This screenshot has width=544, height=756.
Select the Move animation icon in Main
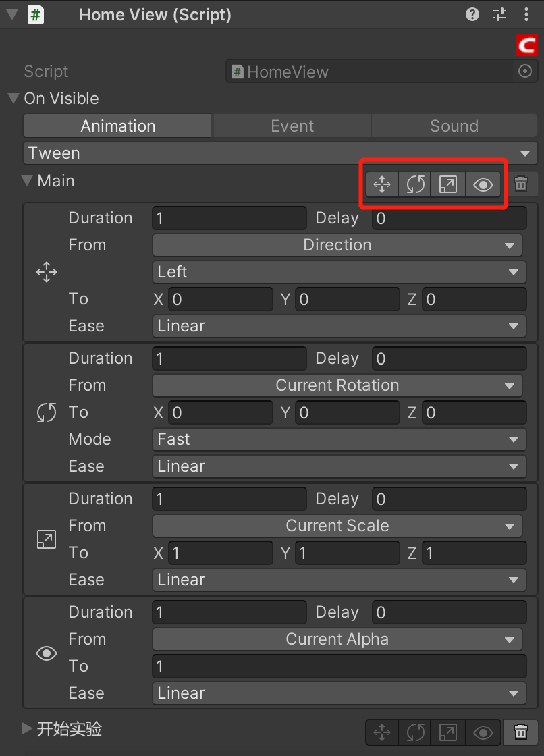click(x=381, y=184)
